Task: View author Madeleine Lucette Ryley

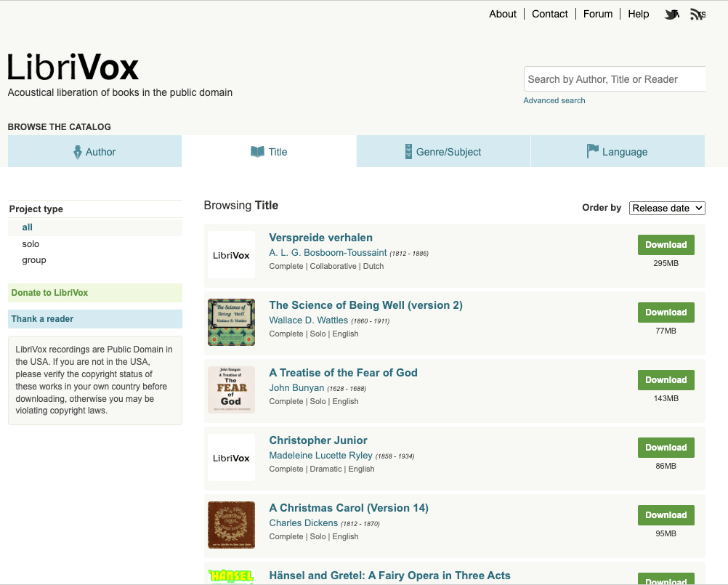Action: coord(321,456)
